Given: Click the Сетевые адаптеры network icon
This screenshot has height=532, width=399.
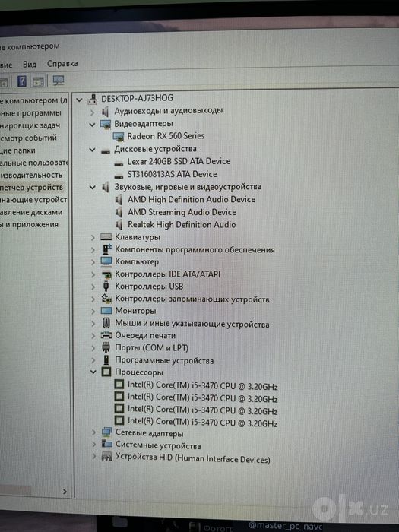Looking at the screenshot, I should coord(106,432).
